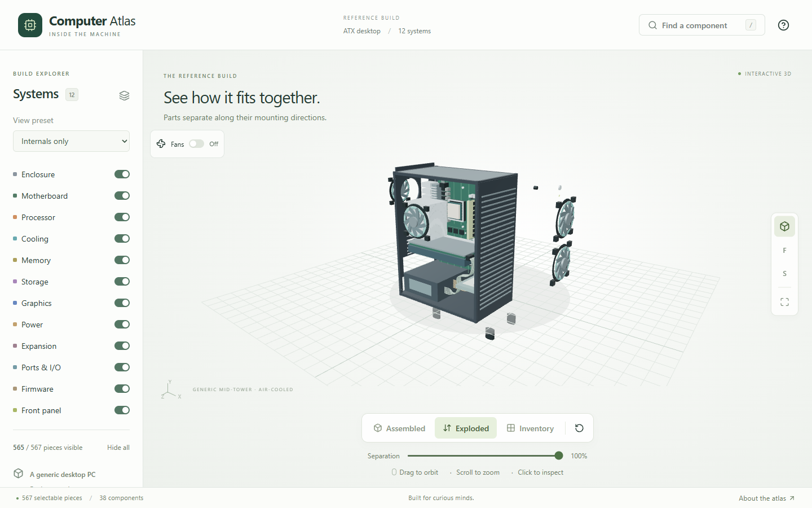Click the 12 systems breadcrumb
Image resolution: width=812 pixels, height=508 pixels.
coord(414,31)
